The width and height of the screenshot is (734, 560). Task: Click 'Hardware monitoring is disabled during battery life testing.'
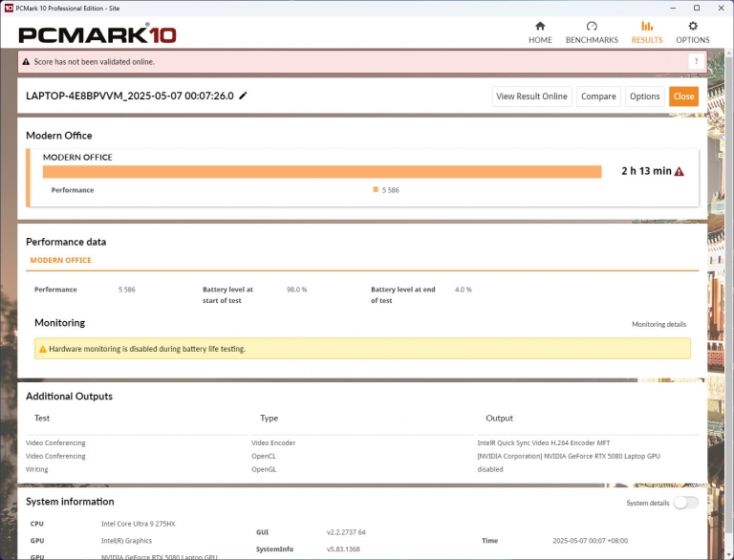(147, 349)
